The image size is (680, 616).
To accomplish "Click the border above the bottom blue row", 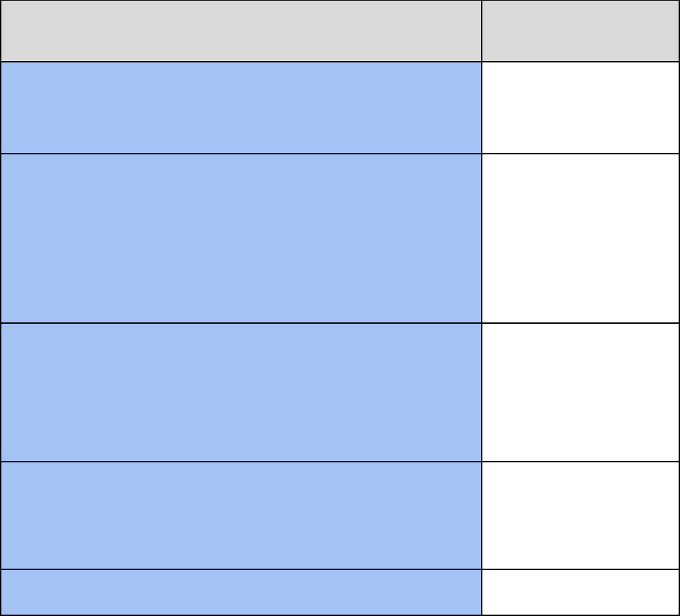I will (241, 569).
